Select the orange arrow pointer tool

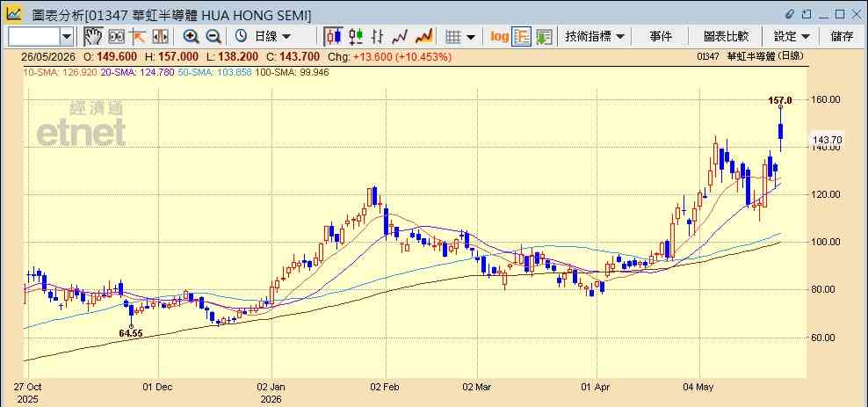(x=137, y=37)
